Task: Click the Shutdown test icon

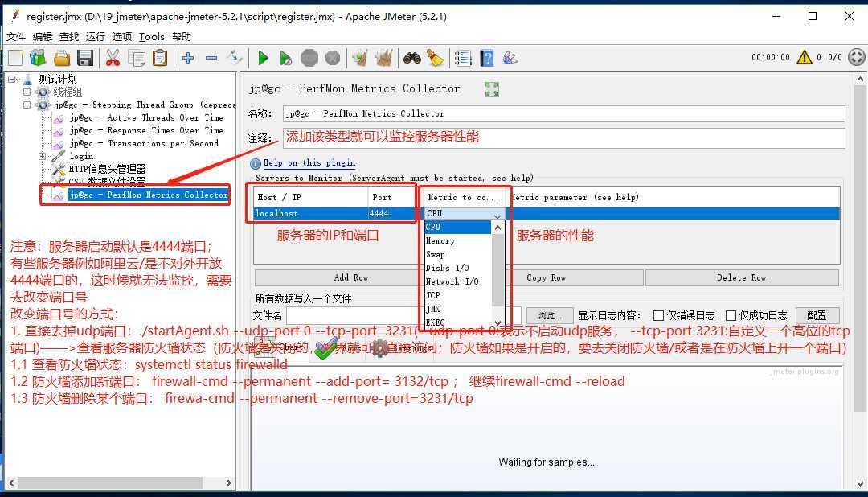Action: (332, 58)
